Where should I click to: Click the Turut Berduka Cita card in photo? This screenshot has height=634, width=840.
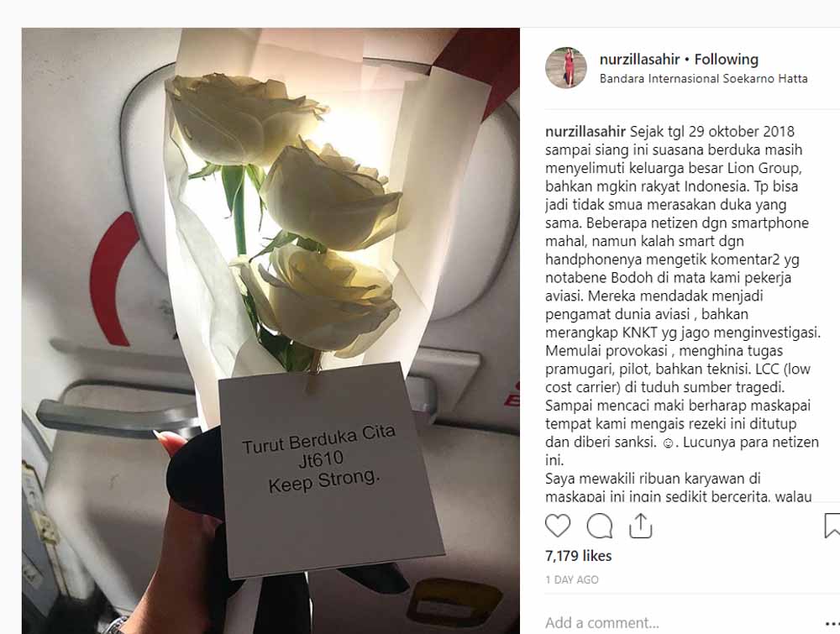pyautogui.click(x=331, y=470)
